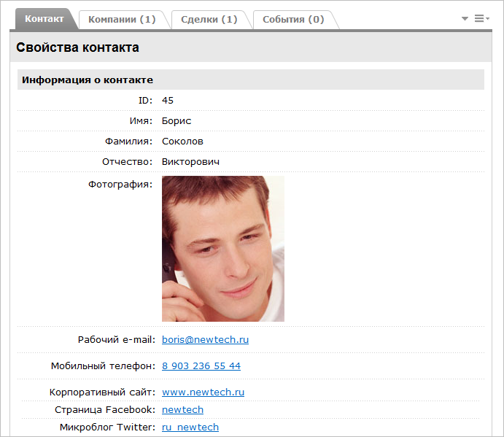
Task: Go to the Сделки (1) tab
Action: tap(209, 20)
